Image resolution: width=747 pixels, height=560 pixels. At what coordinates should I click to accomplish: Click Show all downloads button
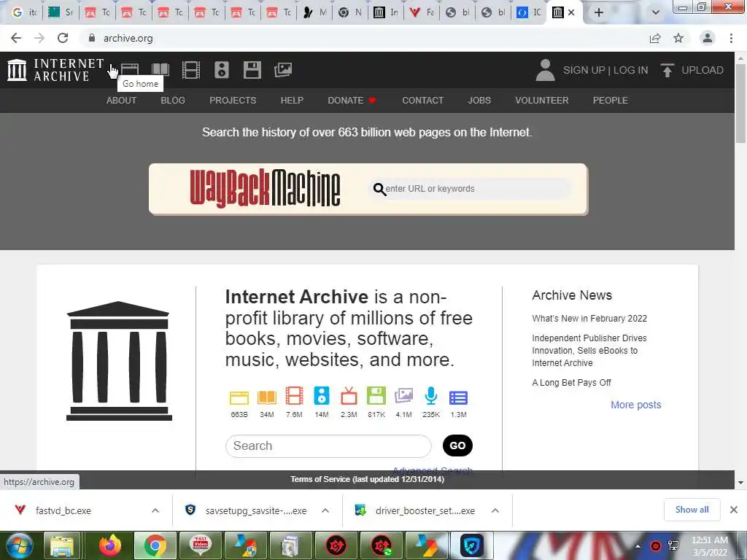pos(692,510)
